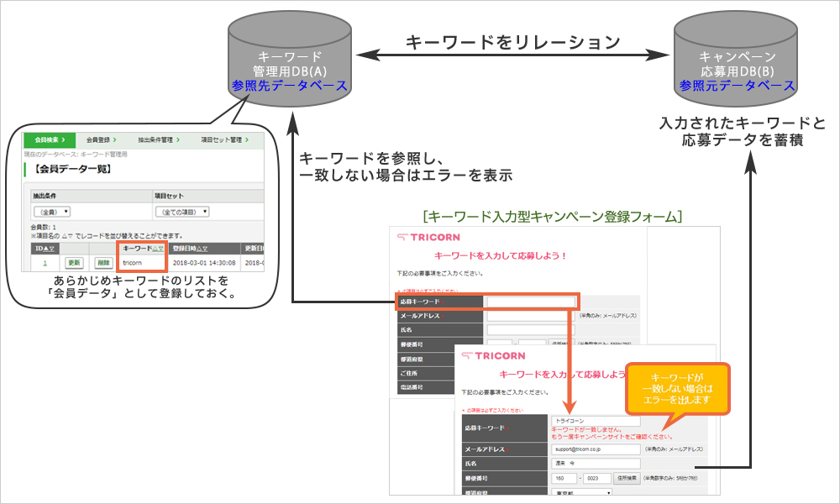This screenshot has width=840, height=504.
Task: Sort by 登録日時 column arrows
Action: tap(202, 249)
